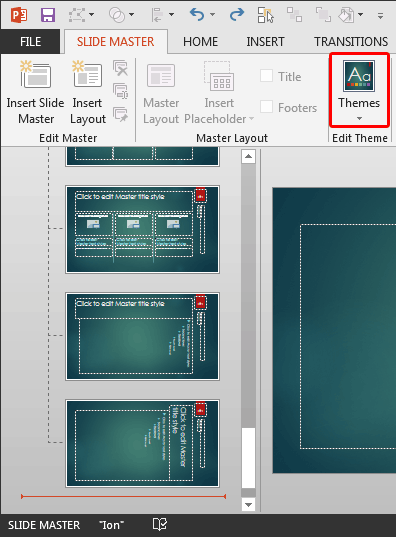Screen dimensions: 396x537
Task: Click the thumbnail pane scroll down arrow
Action: 248,504
